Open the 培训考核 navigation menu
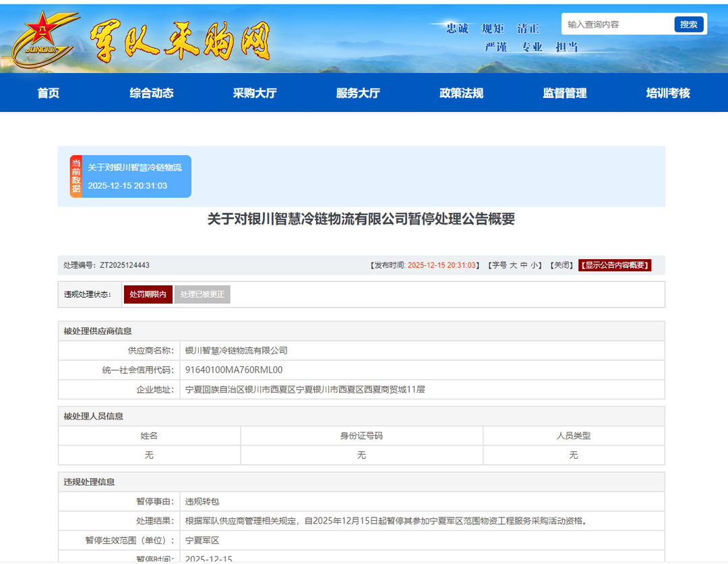 (x=668, y=93)
